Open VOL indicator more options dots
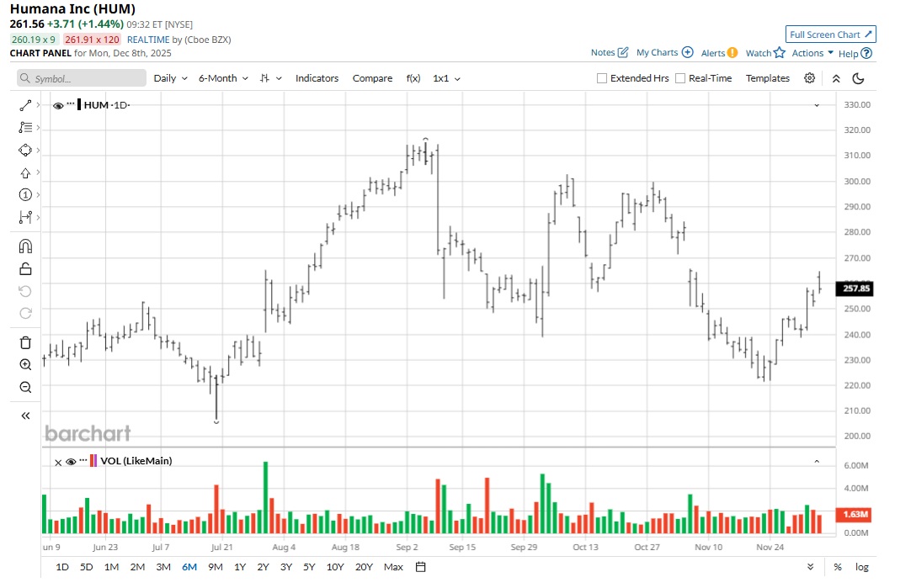Screen dimensions: 916x588 pyautogui.click(x=83, y=460)
